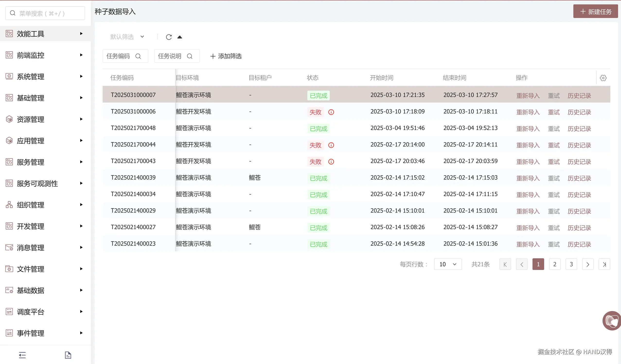Open the document icon at the sidebar bottom
The height and width of the screenshot is (364, 621).
[68, 355]
